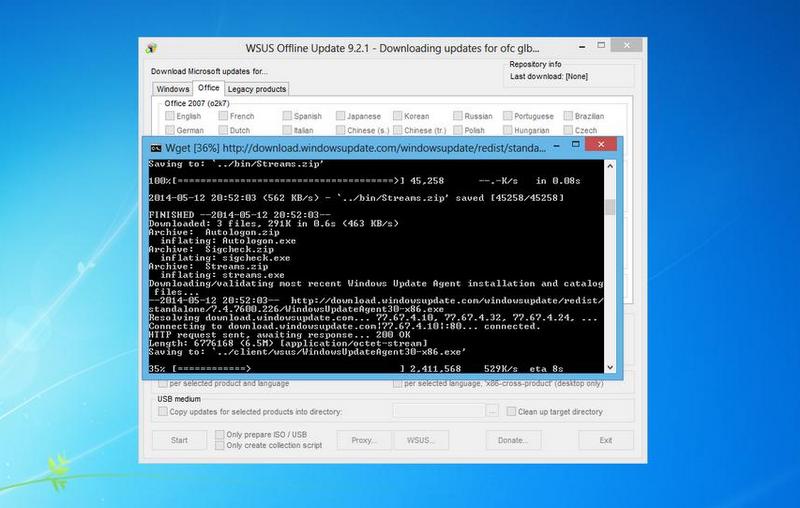The height and width of the screenshot is (508, 800).
Task: Tick the Russian checkbox
Action: (x=458, y=116)
